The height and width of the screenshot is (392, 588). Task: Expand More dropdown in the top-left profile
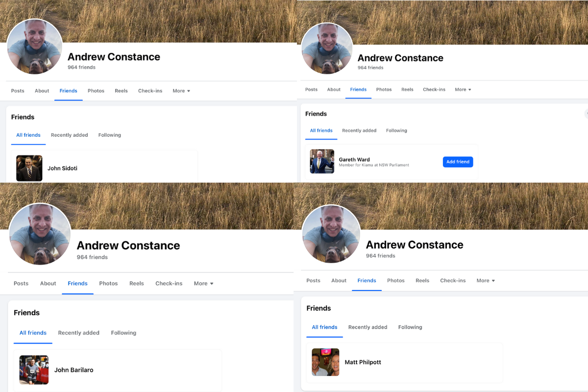coord(181,91)
